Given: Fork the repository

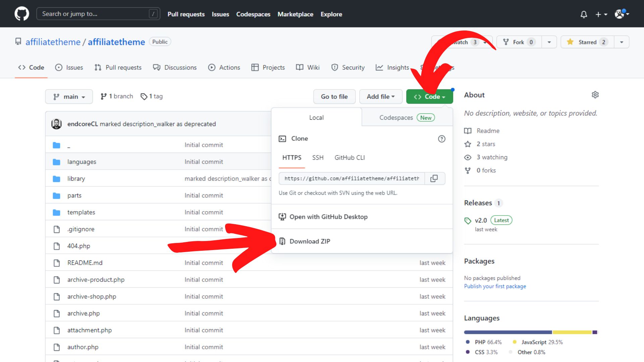Looking at the screenshot, I should point(519,42).
